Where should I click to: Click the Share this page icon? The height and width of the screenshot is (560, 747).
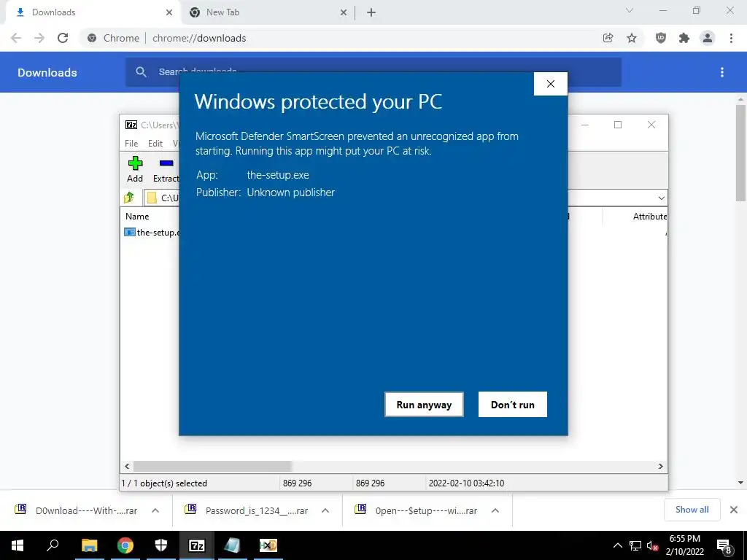(608, 38)
